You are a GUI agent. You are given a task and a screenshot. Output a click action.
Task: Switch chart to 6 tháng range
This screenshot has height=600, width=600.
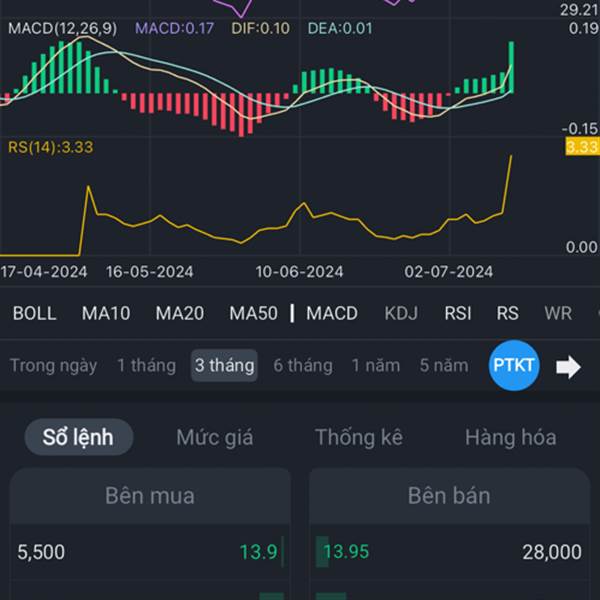pos(303,365)
